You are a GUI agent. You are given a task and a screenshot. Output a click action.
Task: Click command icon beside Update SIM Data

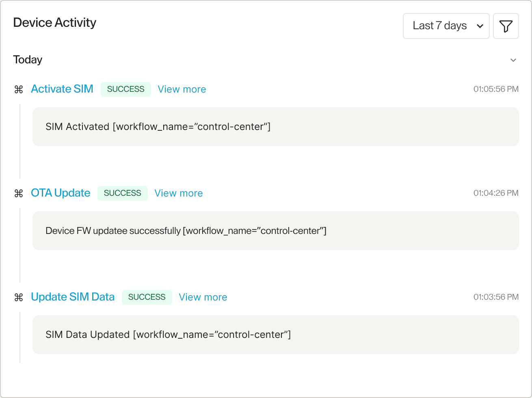click(19, 297)
